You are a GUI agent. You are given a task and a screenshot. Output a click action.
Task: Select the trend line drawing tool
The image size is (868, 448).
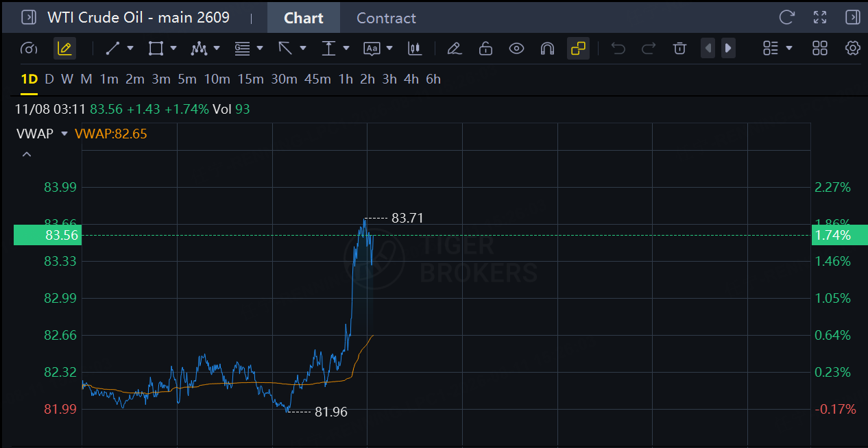click(113, 48)
